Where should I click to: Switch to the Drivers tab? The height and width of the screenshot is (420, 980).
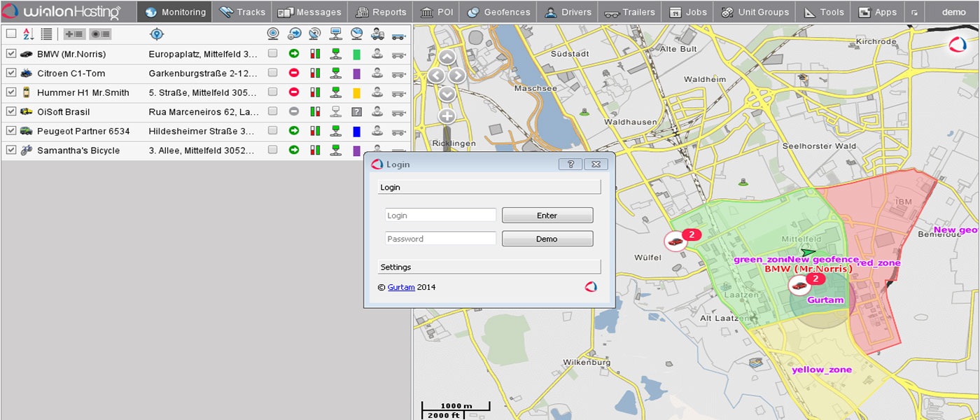click(x=567, y=12)
